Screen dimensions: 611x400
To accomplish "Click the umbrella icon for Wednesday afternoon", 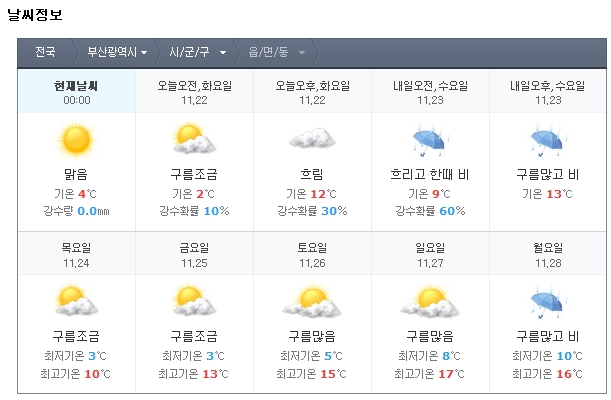I will tap(548, 139).
